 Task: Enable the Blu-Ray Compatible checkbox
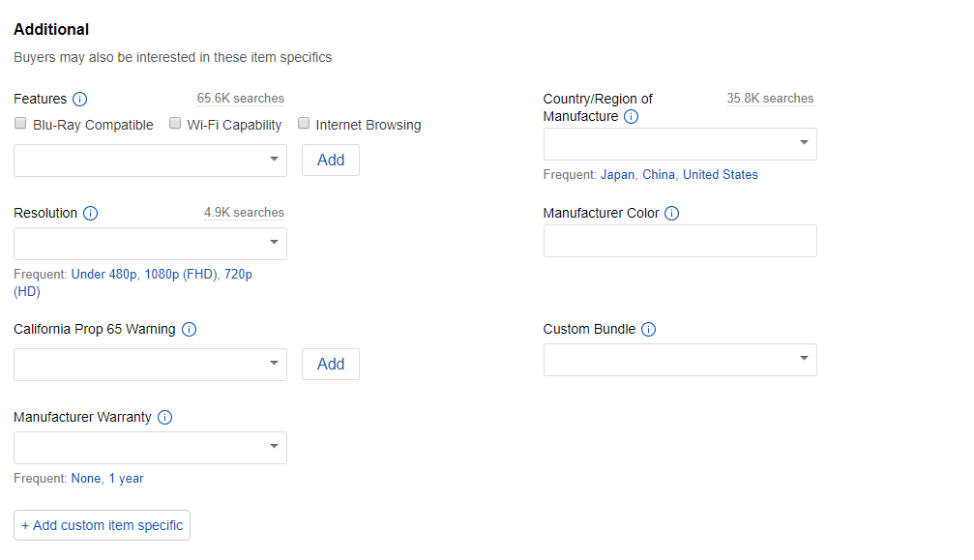tap(20, 124)
